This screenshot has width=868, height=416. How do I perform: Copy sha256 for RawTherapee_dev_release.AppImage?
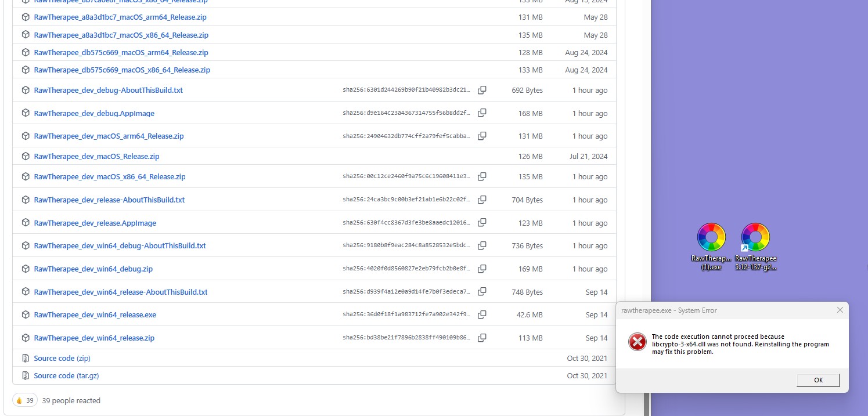point(482,223)
